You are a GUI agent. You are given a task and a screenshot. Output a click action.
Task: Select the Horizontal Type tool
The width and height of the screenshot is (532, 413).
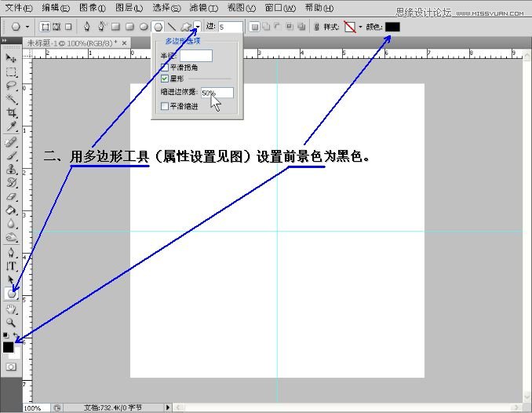(11, 265)
